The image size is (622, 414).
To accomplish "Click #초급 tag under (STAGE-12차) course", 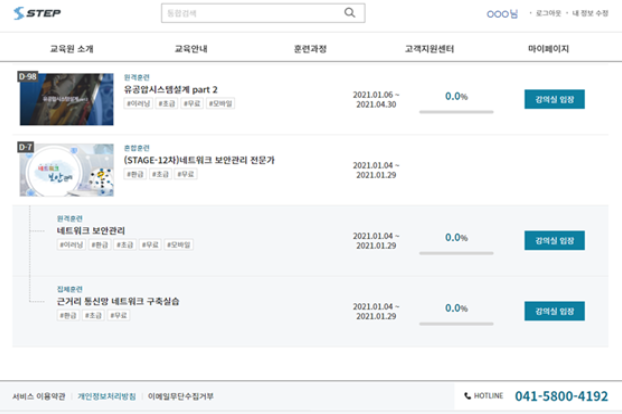I will (x=160, y=174).
